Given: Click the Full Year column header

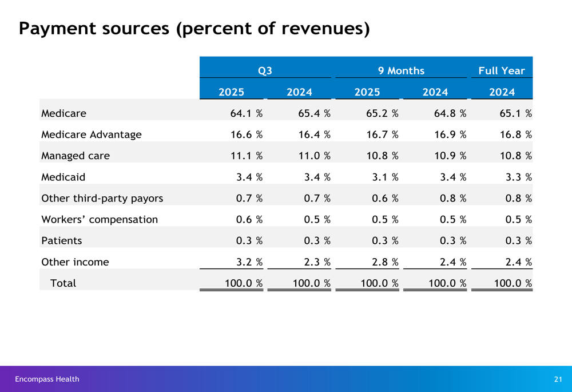Looking at the screenshot, I should coord(501,71).
